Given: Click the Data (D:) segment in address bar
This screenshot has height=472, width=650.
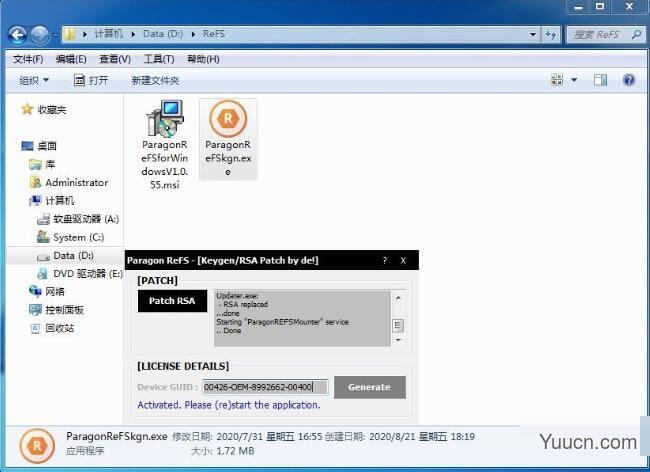Looking at the screenshot, I should 162,34.
